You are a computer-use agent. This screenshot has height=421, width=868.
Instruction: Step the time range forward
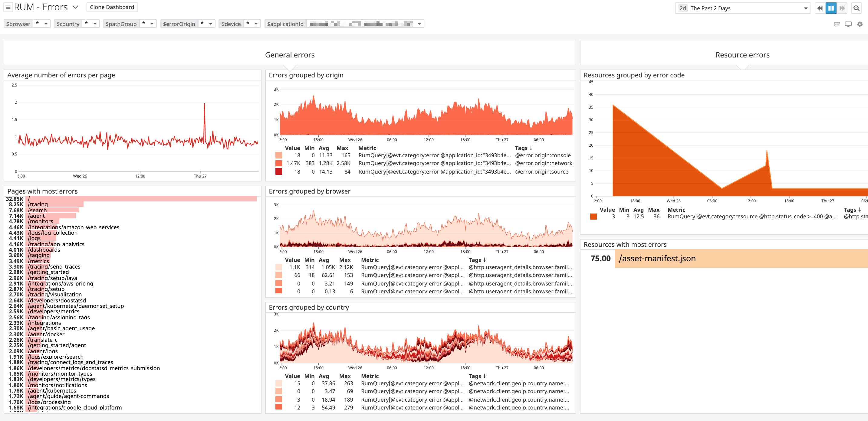point(842,8)
